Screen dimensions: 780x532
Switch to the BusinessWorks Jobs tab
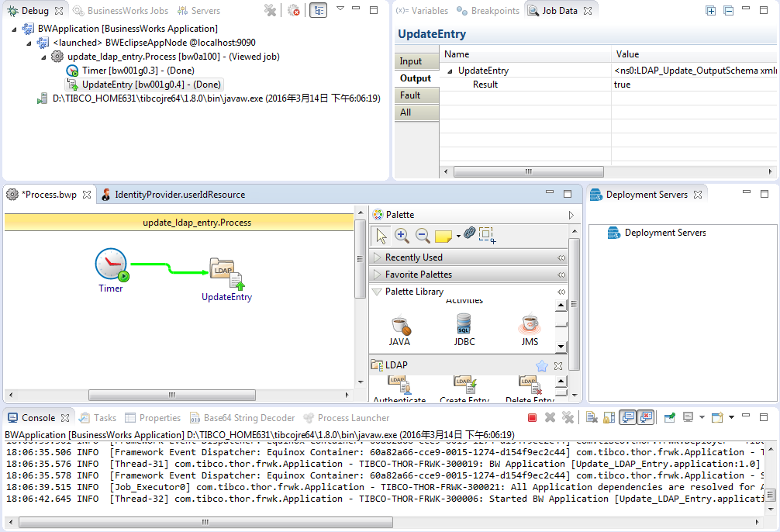pos(120,10)
